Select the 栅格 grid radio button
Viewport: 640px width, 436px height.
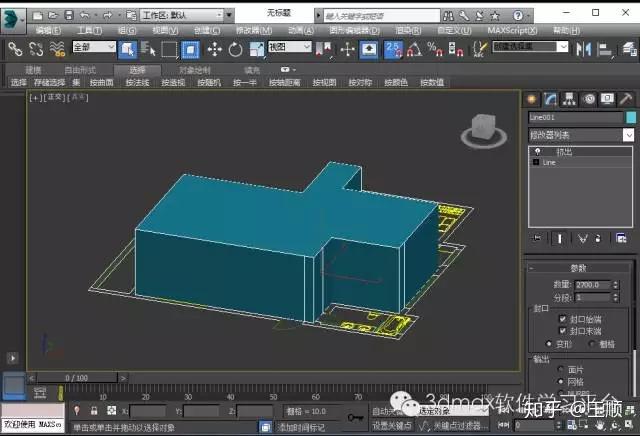(592, 344)
